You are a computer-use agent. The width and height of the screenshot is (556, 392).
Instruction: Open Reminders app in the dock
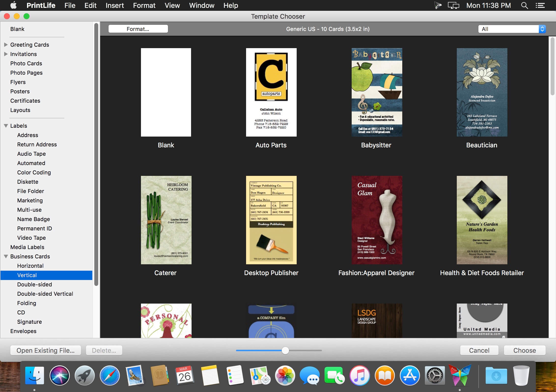[x=235, y=375]
